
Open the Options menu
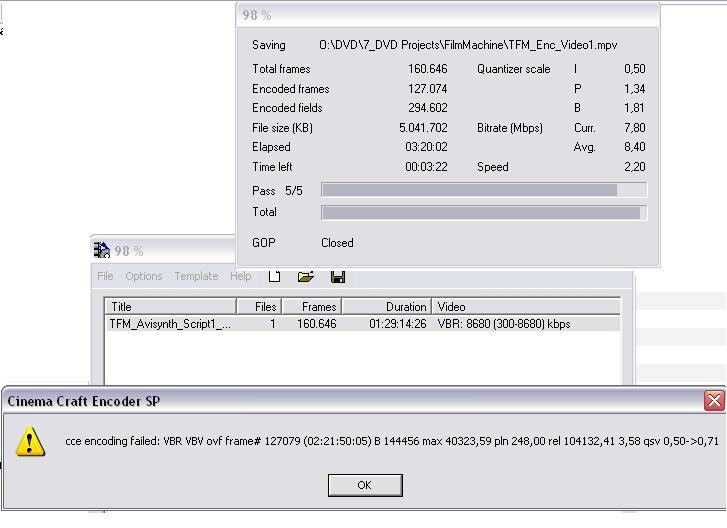144,276
